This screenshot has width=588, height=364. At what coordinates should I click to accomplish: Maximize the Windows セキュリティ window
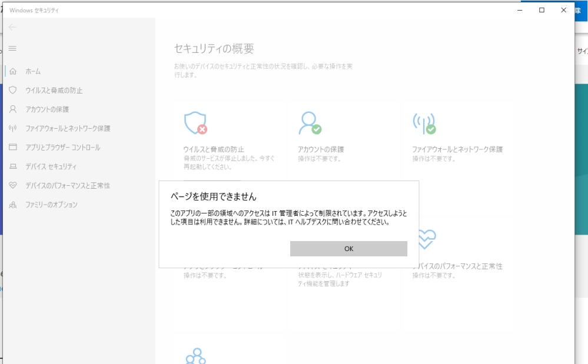542,10
